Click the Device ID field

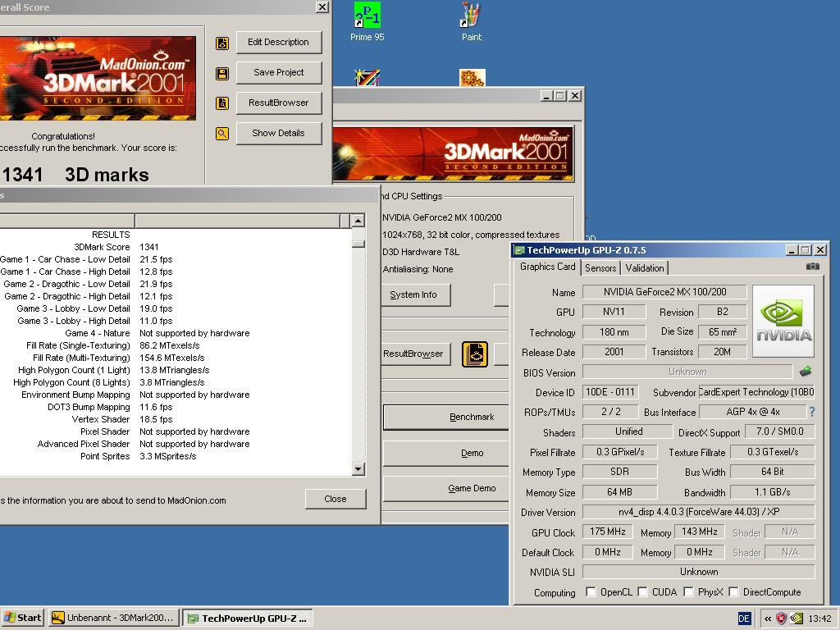(x=610, y=392)
